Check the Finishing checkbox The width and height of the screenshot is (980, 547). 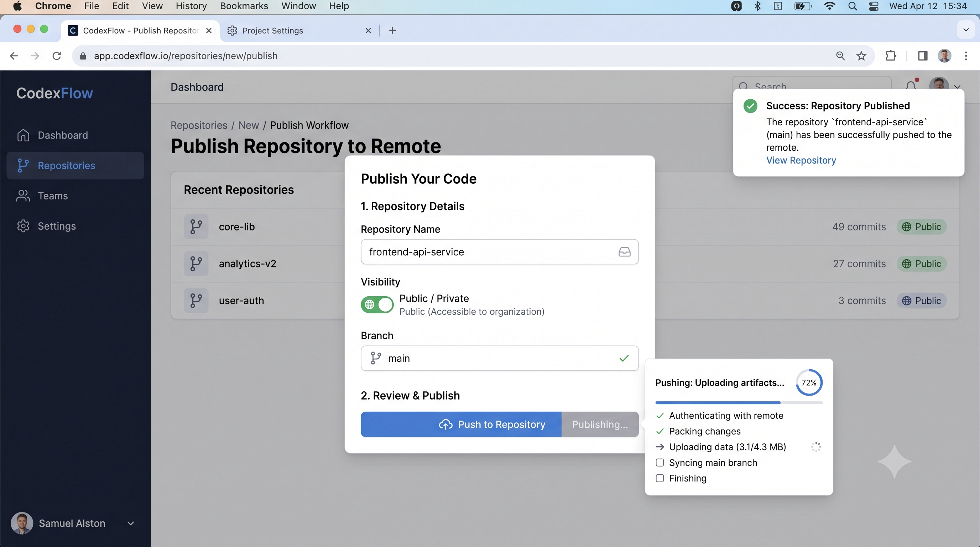pyautogui.click(x=660, y=478)
